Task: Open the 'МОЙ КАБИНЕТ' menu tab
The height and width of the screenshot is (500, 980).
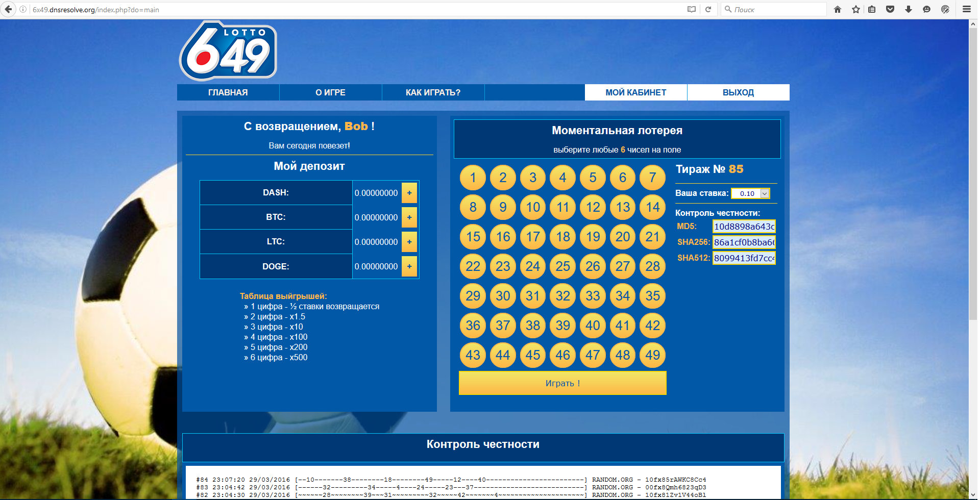Action: (x=635, y=92)
